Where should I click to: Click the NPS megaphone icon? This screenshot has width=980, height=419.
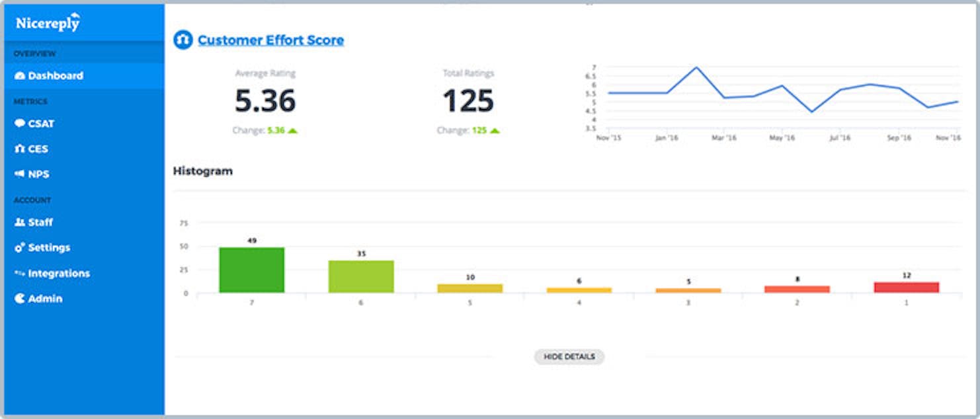(20, 174)
